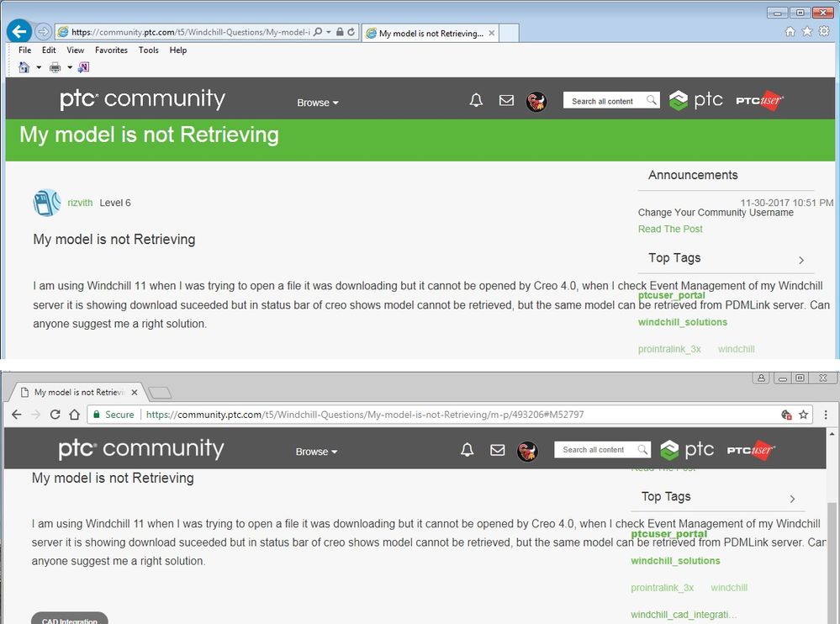Image resolution: width=840 pixels, height=624 pixels.
Task: Open IE favorites star icon
Action: click(806, 32)
